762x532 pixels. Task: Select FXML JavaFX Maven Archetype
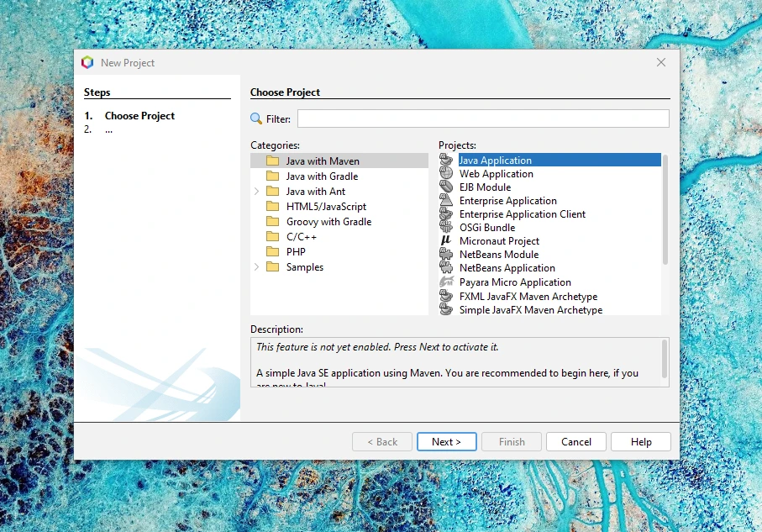(550, 296)
